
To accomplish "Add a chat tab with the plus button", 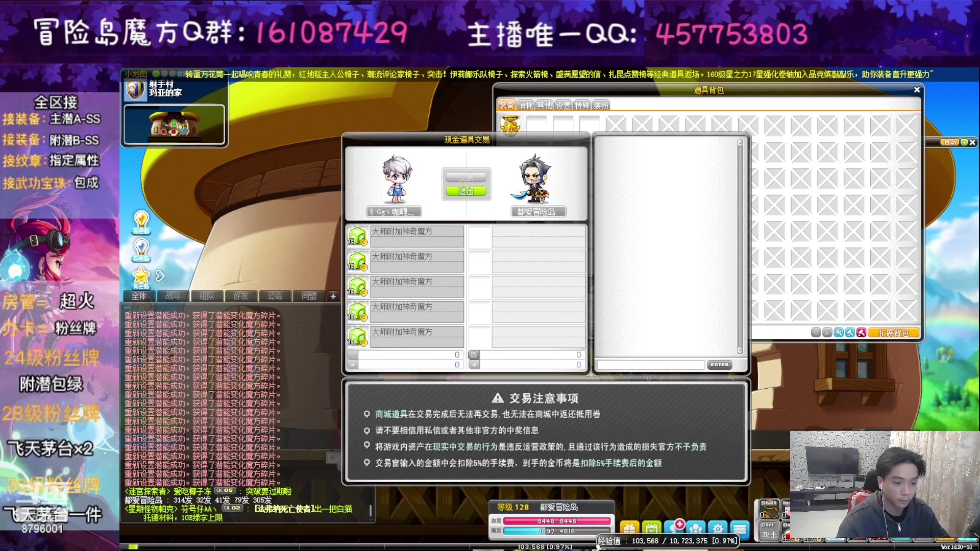I will click(333, 296).
